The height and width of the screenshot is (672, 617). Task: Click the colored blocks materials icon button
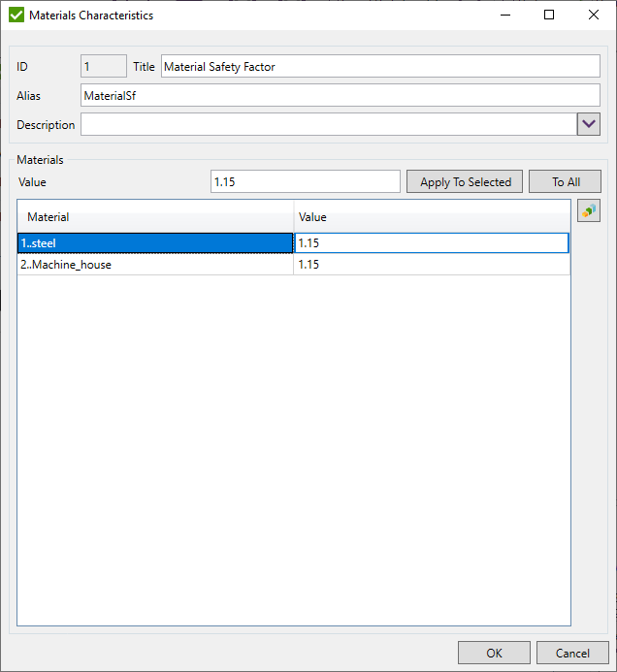(x=589, y=210)
